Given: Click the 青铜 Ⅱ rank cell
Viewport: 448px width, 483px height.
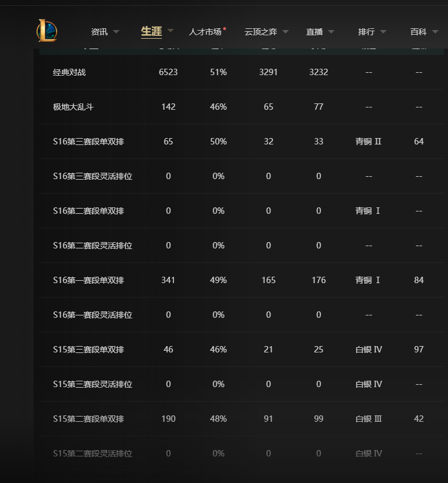Looking at the screenshot, I should tap(368, 142).
